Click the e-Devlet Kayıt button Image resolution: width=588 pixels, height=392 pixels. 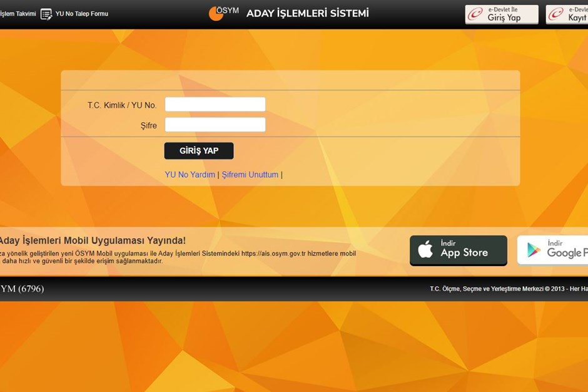tap(567, 14)
